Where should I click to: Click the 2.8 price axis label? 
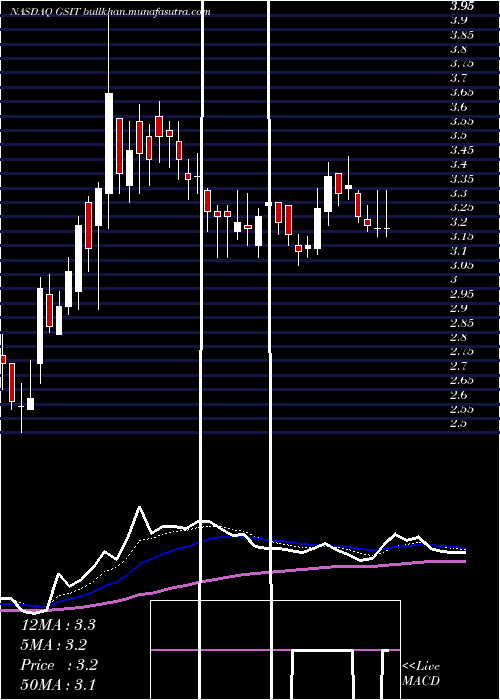[x=459, y=337]
